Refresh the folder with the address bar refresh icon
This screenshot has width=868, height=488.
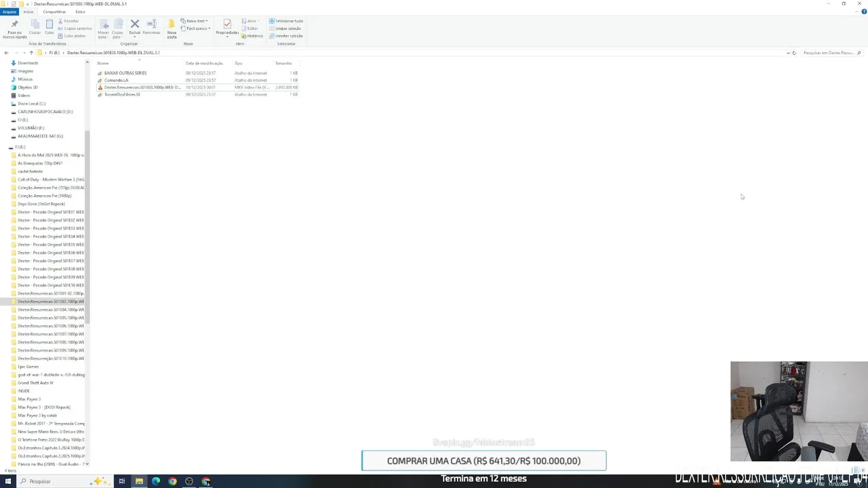tap(794, 53)
